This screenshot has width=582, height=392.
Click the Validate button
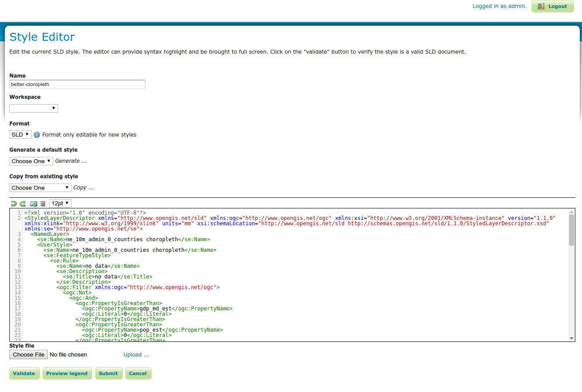point(24,373)
